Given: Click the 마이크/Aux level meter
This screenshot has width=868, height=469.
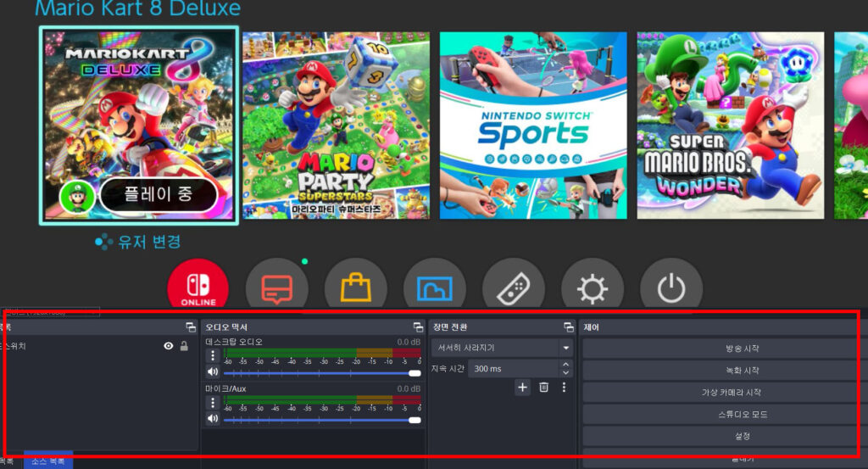Looking at the screenshot, I should coord(322,399).
